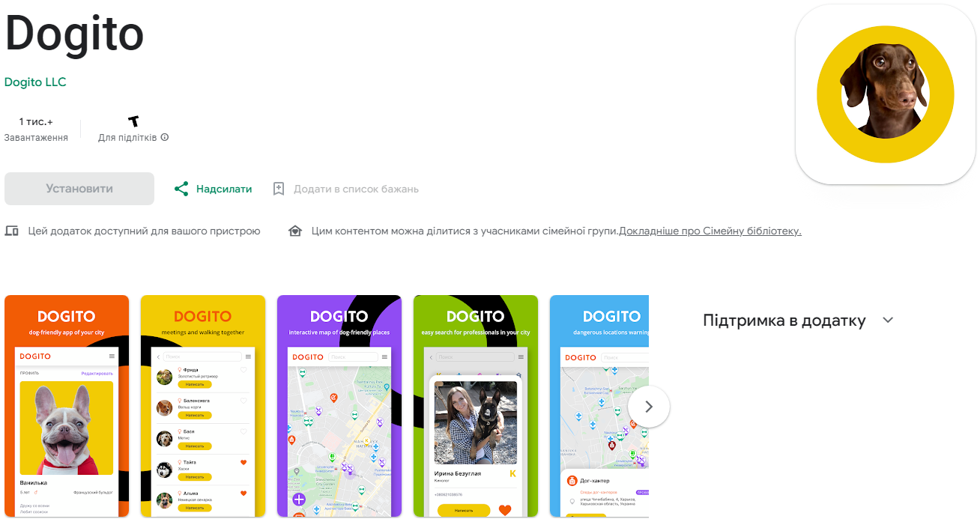980x519 pixels.
Task: Click the wishlist bookmark icon
Action: click(279, 189)
